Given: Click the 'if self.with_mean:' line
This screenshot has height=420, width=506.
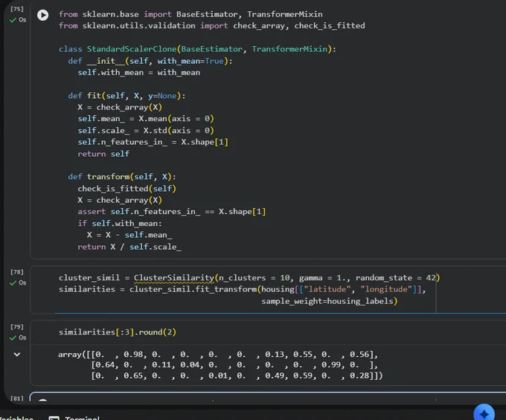Looking at the screenshot, I should [119, 223].
